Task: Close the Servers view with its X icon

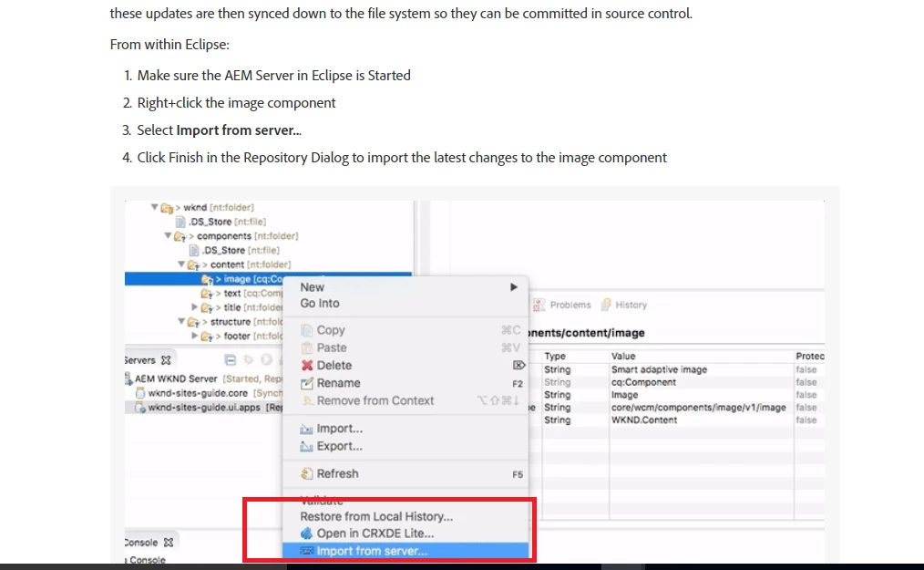Action: [166, 360]
